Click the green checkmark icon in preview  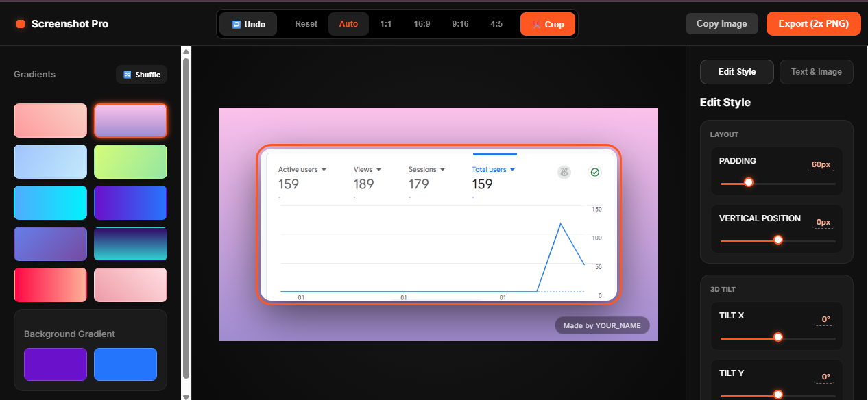click(x=594, y=172)
